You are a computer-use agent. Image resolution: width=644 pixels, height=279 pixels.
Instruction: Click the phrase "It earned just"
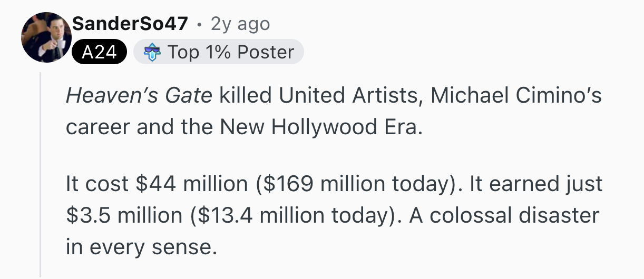534,184
